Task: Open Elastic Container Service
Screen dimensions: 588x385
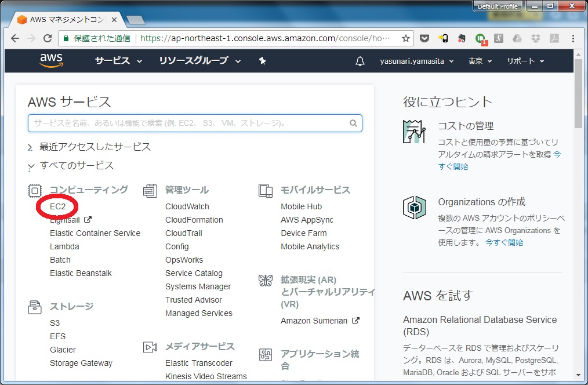Action: [x=95, y=233]
